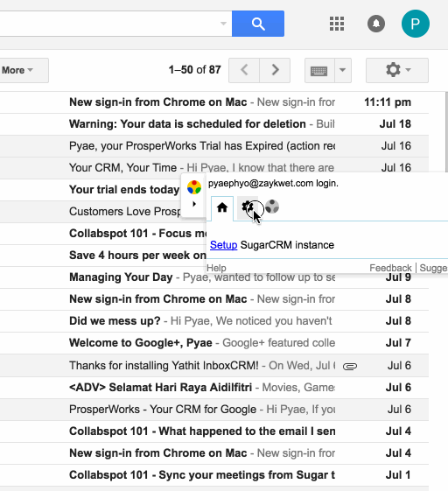
Task: Go to previous page of emails
Action: point(244,70)
